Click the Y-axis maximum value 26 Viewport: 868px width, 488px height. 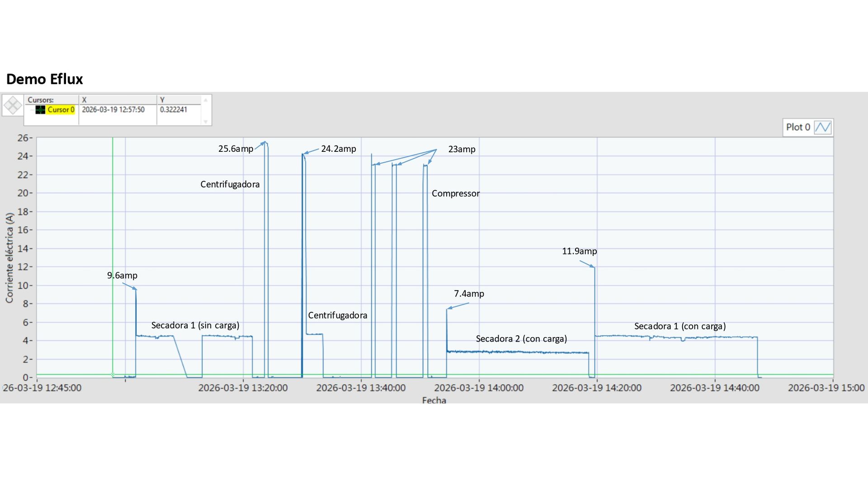click(23, 138)
